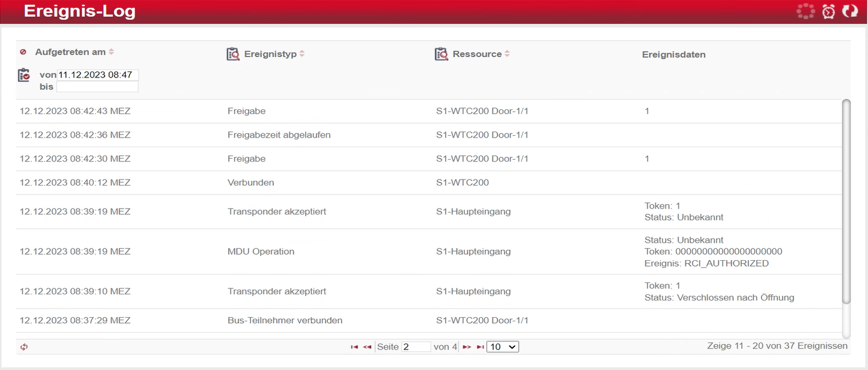Open the Ressource filter clipboard icon
This screenshot has width=868, height=370.
pos(442,54)
